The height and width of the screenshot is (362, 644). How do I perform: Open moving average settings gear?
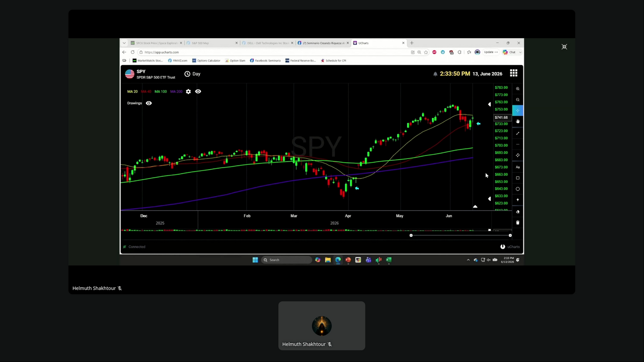[x=188, y=91]
